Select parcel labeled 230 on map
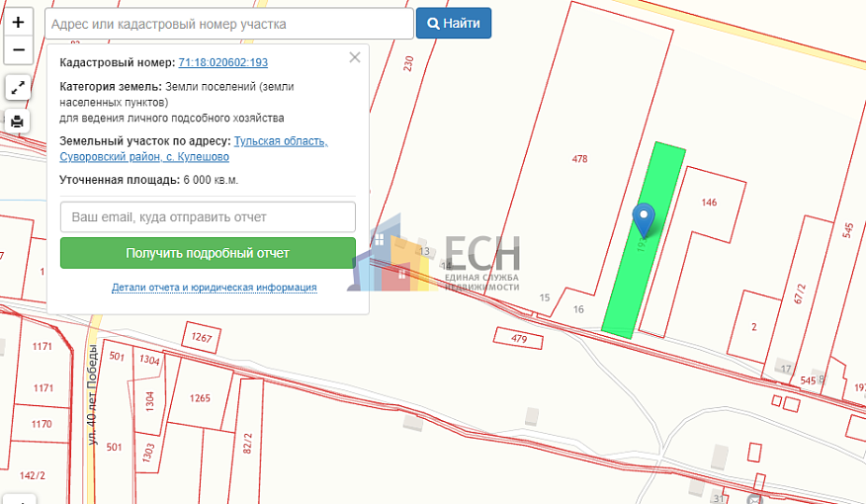The width and height of the screenshot is (866, 504). point(408,63)
